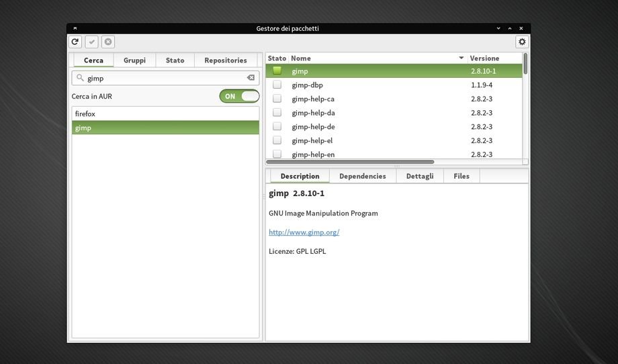
Task: Open the Repositories tab
Action: 226,60
